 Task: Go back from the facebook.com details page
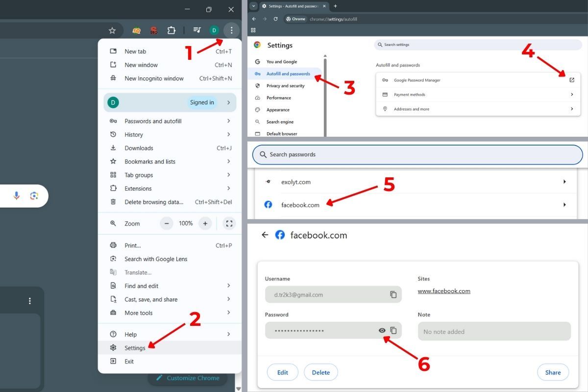[265, 235]
